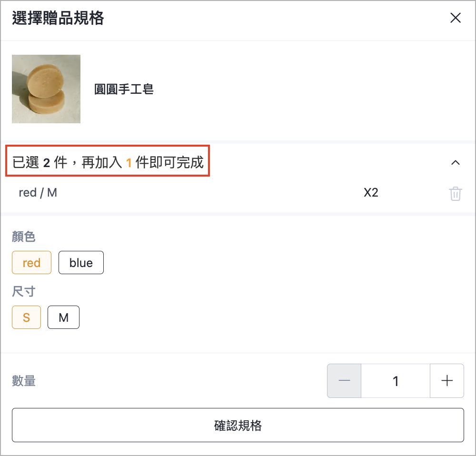Choose the blue color option
476x456 pixels.
81,263
